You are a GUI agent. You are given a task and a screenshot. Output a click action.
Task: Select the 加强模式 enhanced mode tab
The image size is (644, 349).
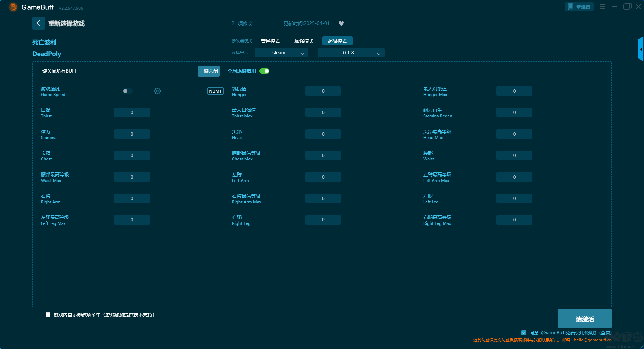pyautogui.click(x=304, y=41)
